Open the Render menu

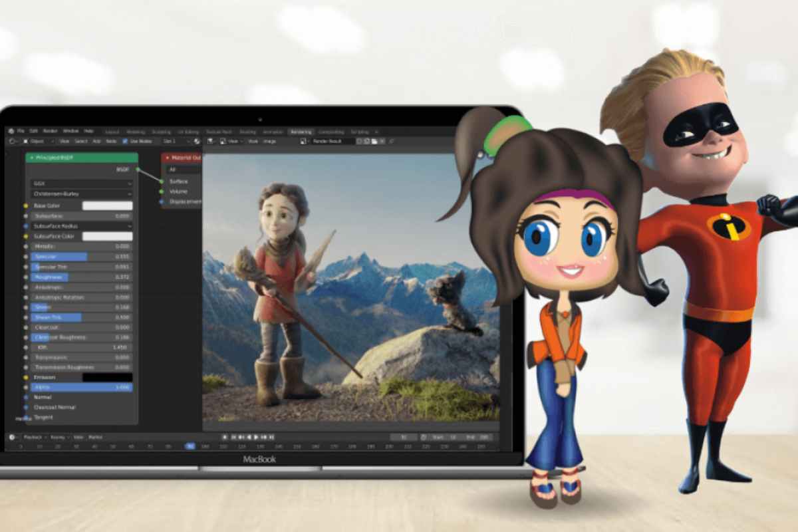[x=51, y=131]
